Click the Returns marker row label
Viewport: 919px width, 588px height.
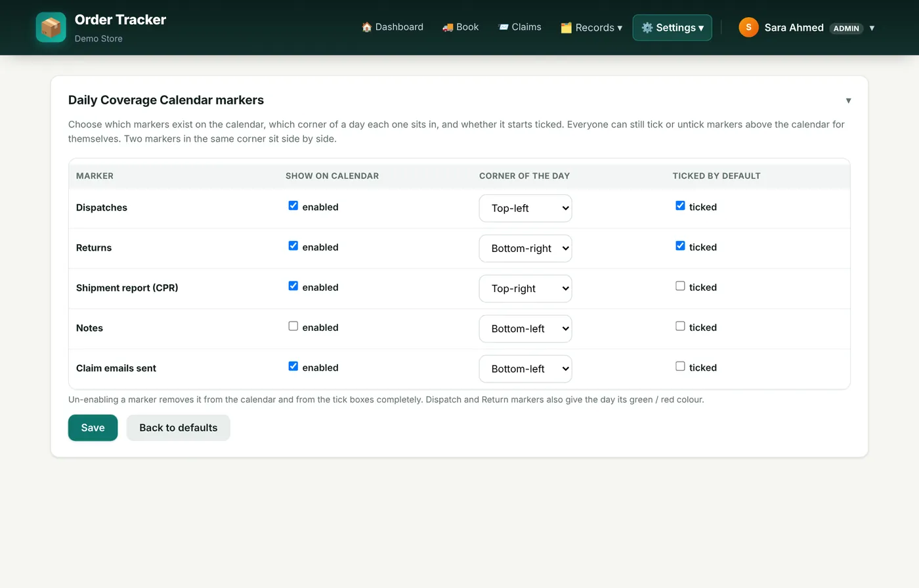94,247
